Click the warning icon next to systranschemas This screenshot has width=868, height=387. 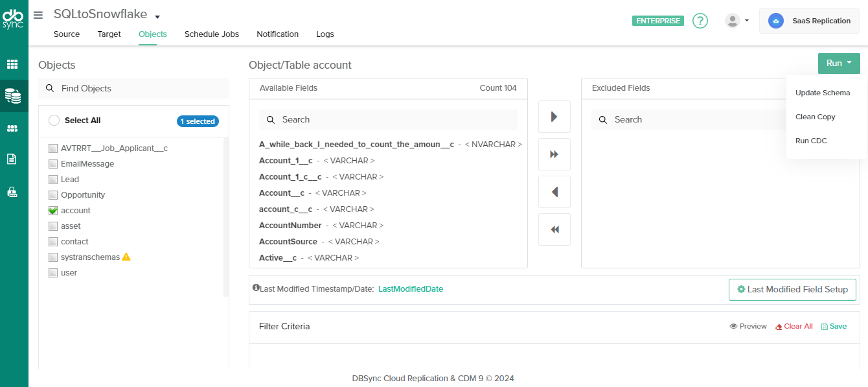[126, 257]
